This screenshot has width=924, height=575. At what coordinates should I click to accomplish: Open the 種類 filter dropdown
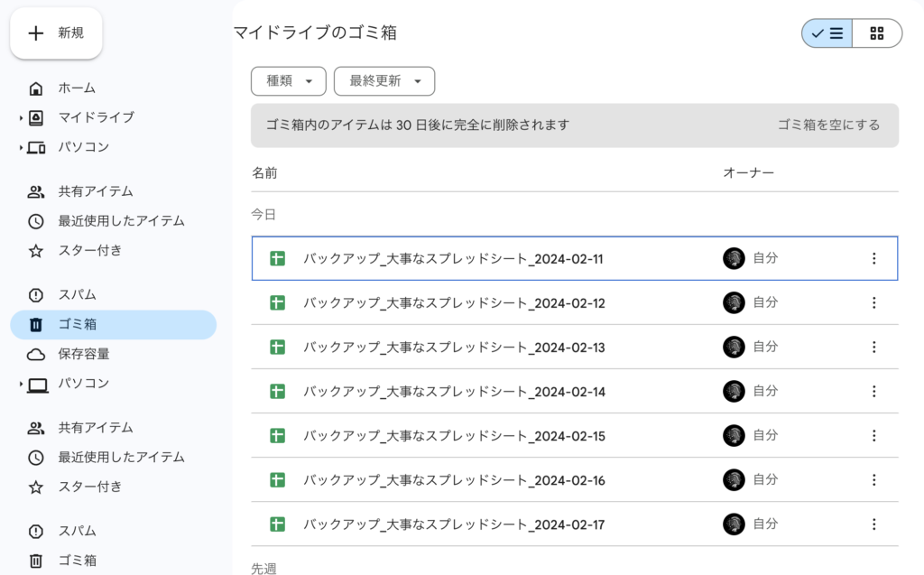click(x=288, y=81)
